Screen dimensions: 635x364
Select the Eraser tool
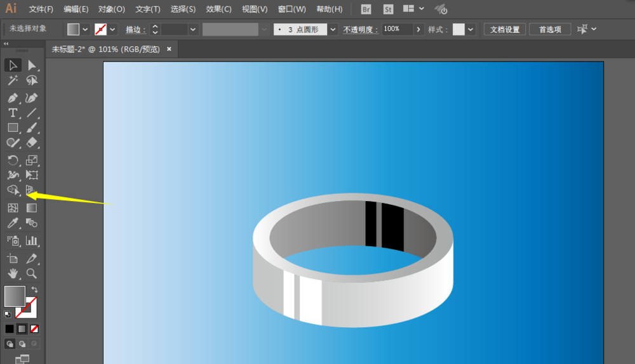point(31,143)
